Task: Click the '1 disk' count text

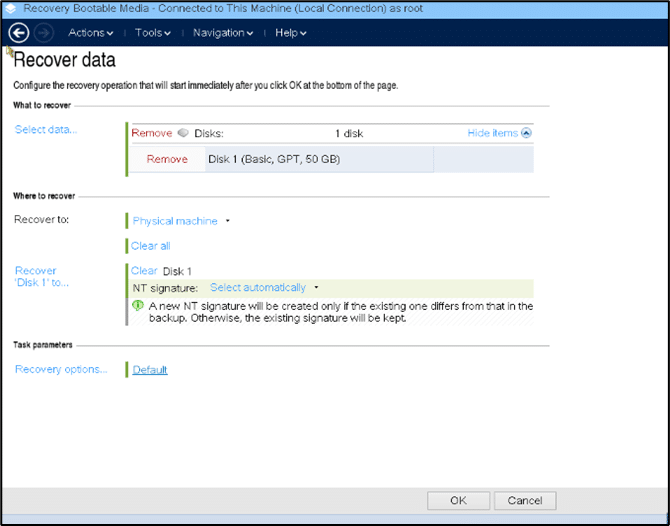Action: 349,133
